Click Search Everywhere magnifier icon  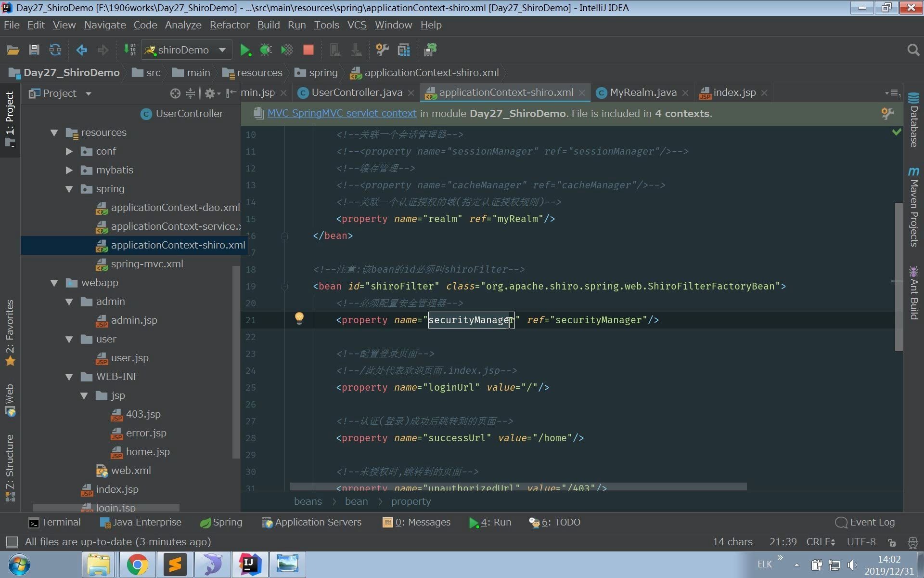coord(913,50)
